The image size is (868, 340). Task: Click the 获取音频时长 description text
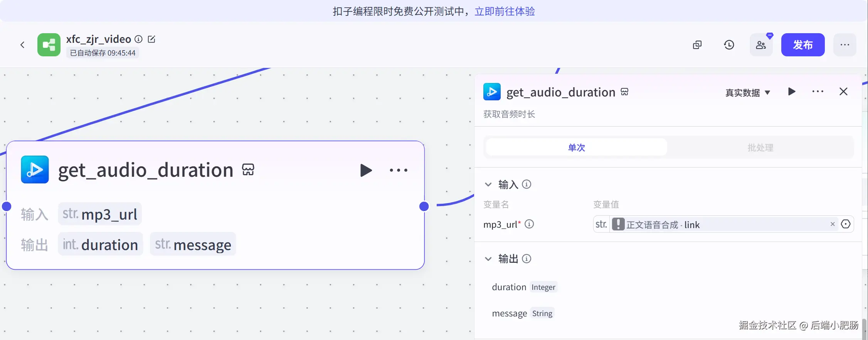click(509, 114)
